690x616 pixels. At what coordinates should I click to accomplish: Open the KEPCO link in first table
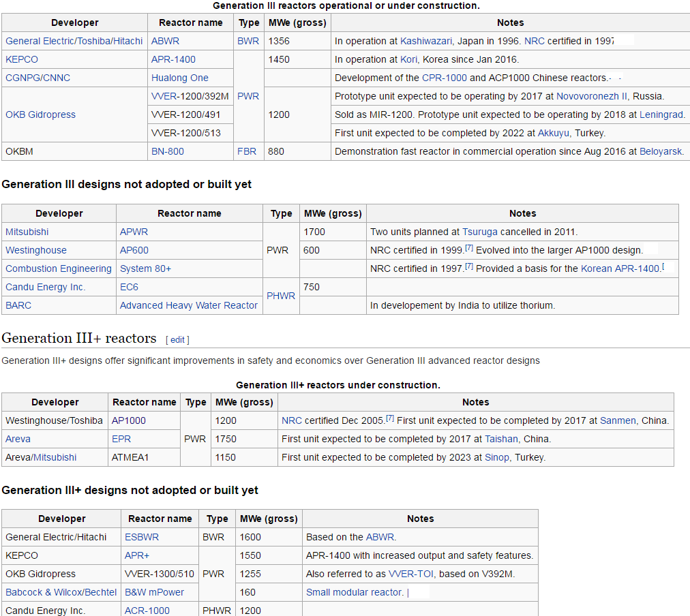click(x=22, y=59)
